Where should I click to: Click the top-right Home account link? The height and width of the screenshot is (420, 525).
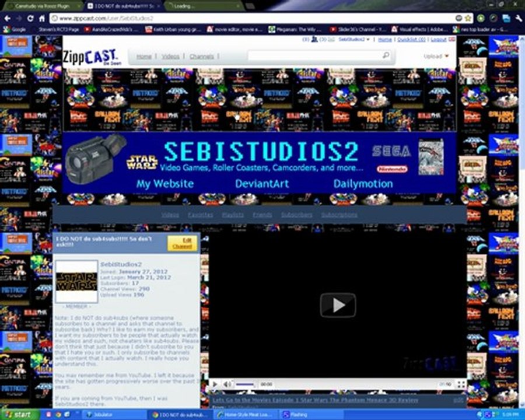click(x=385, y=39)
